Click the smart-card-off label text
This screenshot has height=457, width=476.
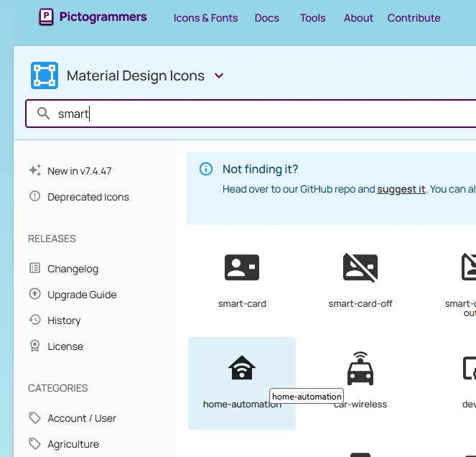(360, 303)
